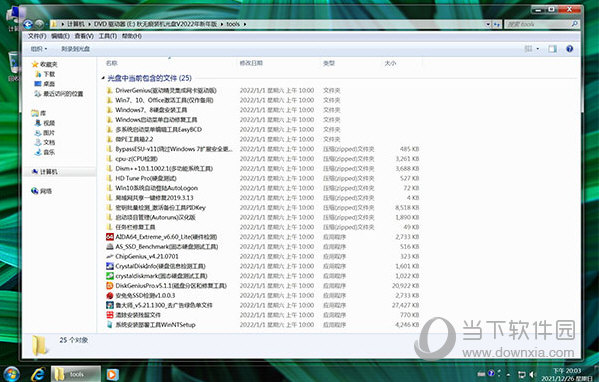The image size is (599, 382).
Task: Sort by the 类型 column header
Action: [329, 63]
